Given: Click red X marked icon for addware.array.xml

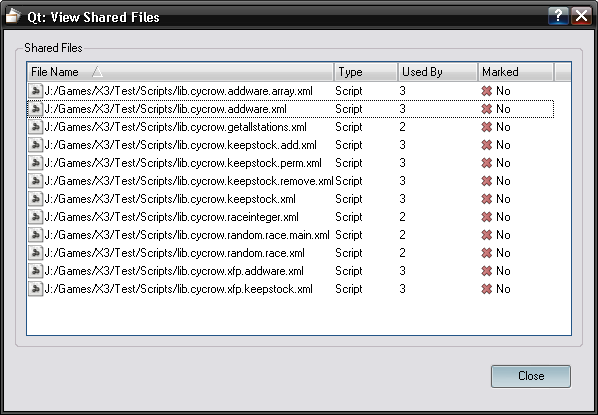Looking at the screenshot, I should pyautogui.click(x=487, y=91).
